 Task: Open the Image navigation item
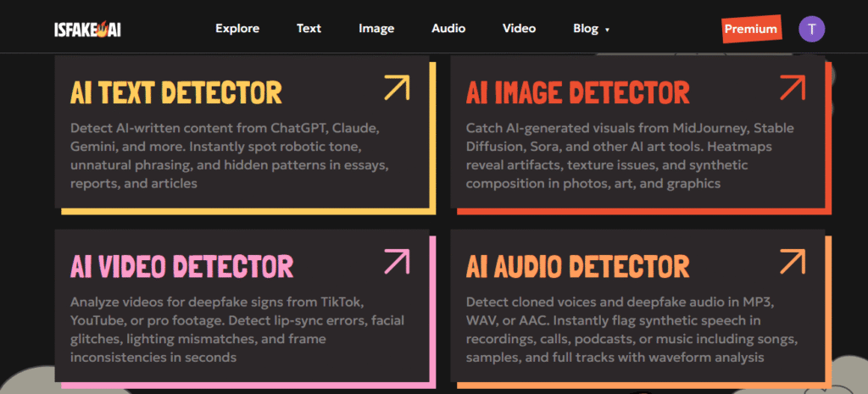[x=376, y=29]
